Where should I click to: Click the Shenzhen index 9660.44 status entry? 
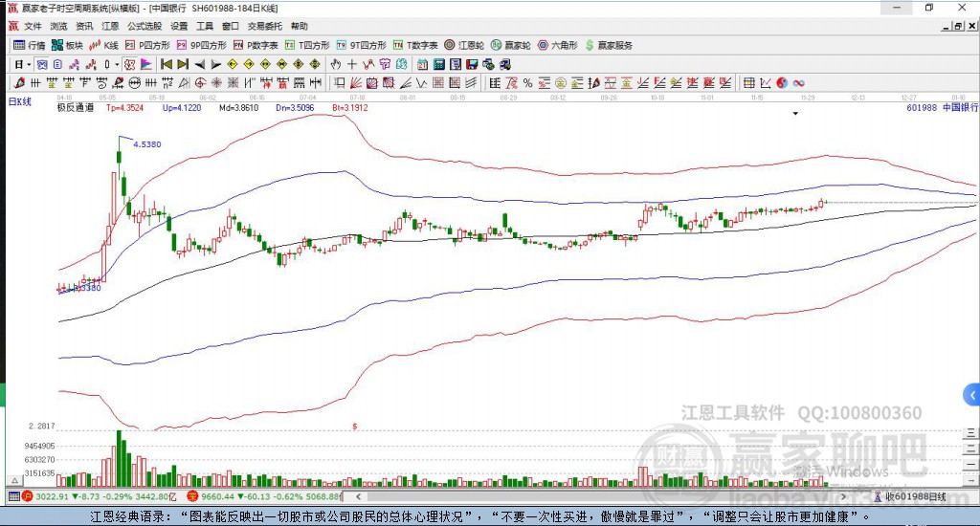coord(264,496)
